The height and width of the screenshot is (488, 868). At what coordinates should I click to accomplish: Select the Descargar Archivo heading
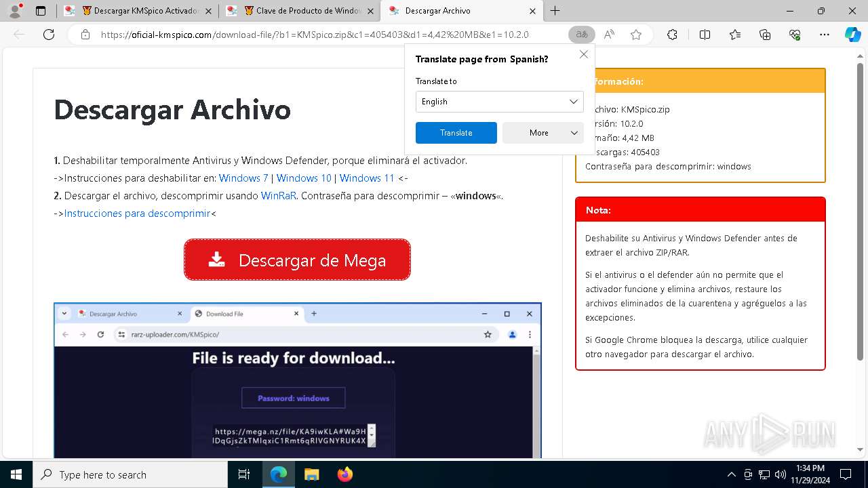[x=172, y=110]
